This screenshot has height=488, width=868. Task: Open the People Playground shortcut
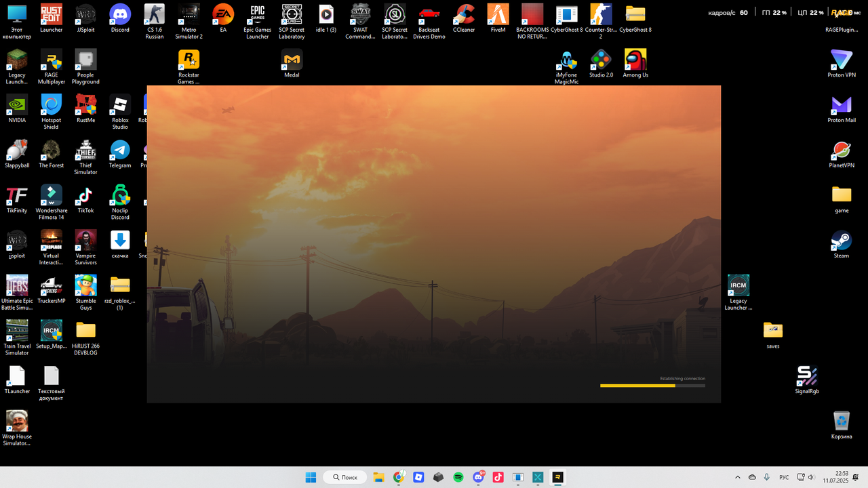point(85,67)
